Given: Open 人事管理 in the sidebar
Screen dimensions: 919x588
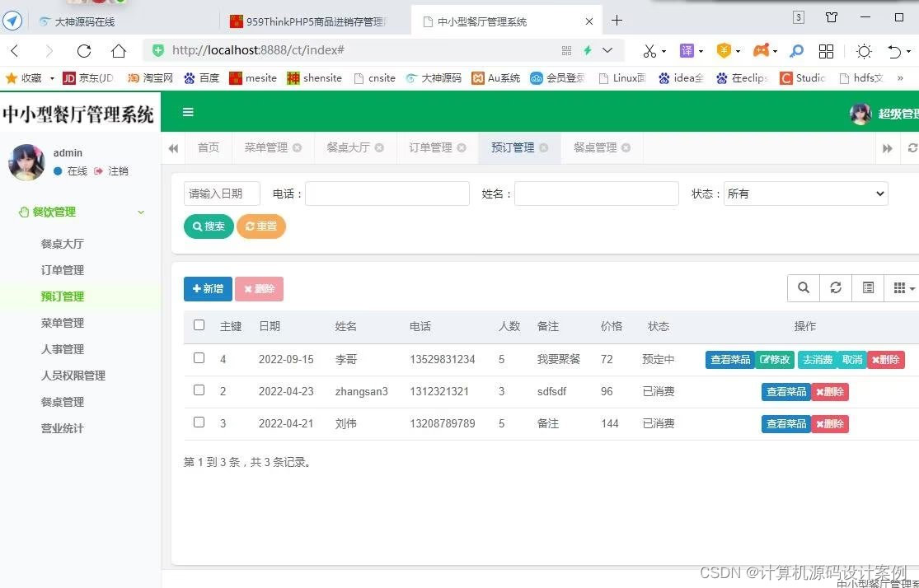Looking at the screenshot, I should [x=63, y=349].
